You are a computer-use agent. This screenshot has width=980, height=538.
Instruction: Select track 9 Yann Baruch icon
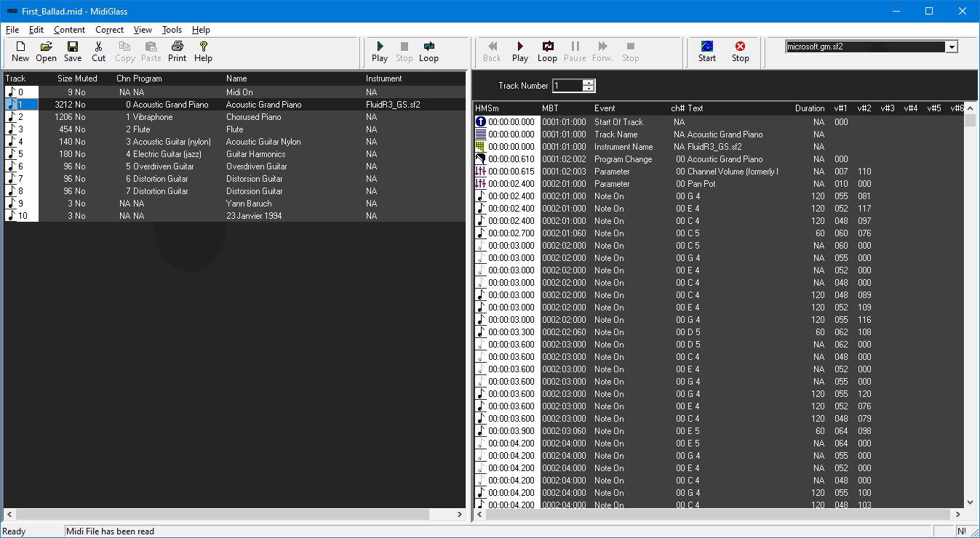[11, 204]
